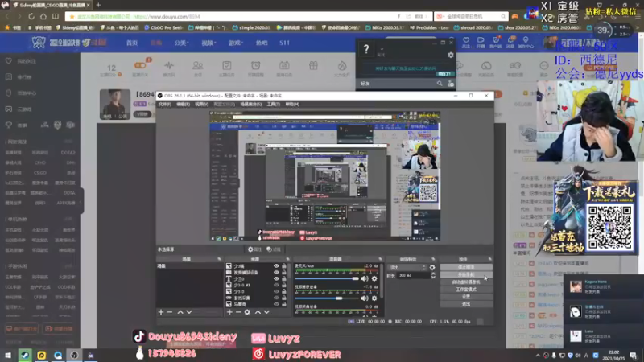The image size is (644, 362).
Task: Open OBS from the Windows taskbar
Action: 74,355
